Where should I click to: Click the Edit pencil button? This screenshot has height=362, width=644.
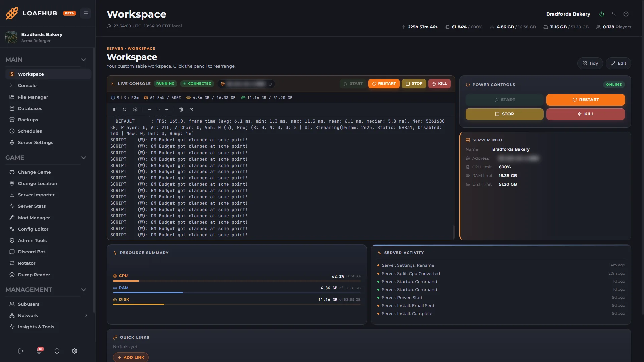(x=618, y=63)
